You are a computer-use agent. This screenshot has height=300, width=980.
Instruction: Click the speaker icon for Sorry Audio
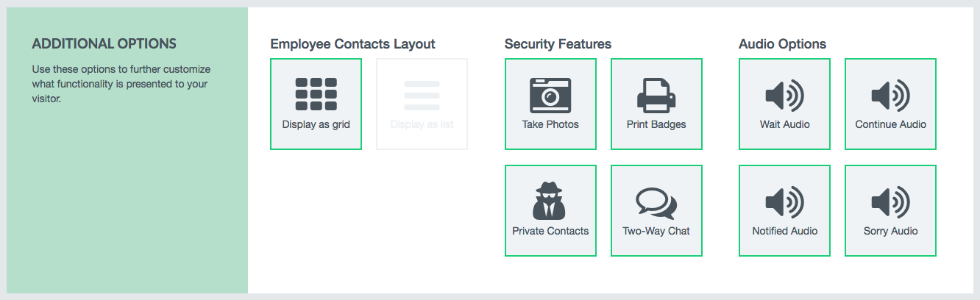[x=891, y=201]
